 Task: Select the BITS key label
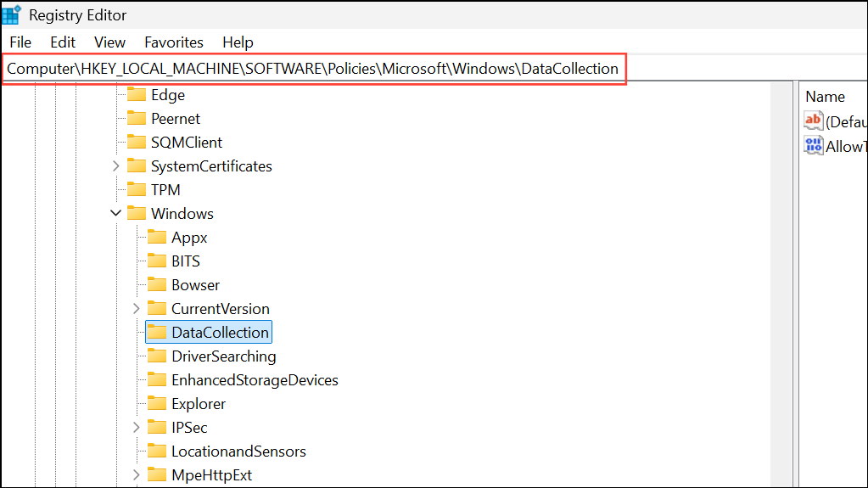tap(186, 262)
